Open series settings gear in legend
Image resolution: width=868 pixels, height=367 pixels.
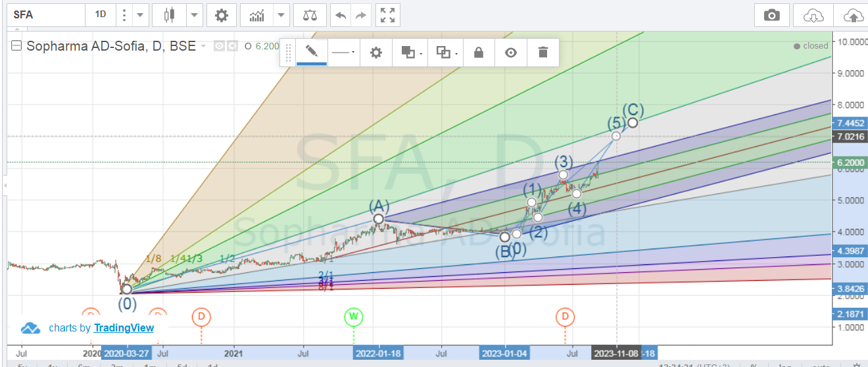pos(232,46)
